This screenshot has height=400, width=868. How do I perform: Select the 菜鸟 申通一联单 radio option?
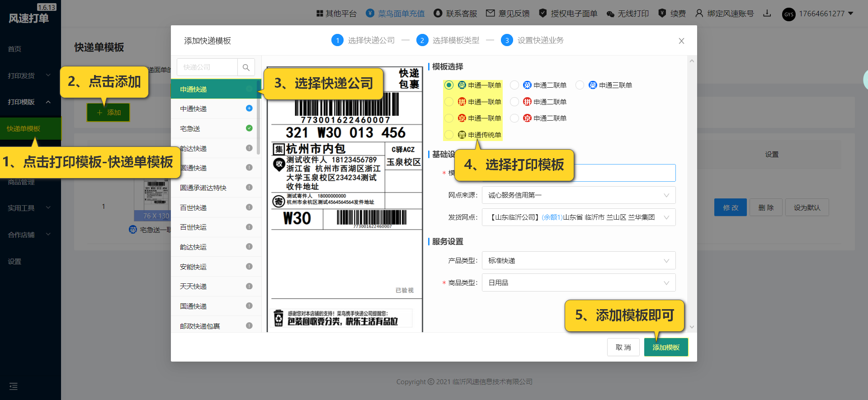point(449,85)
